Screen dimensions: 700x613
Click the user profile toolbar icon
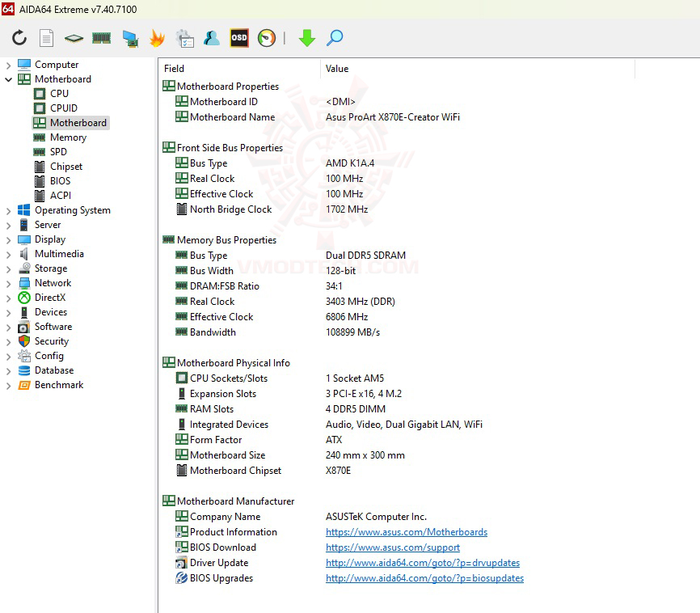pyautogui.click(x=212, y=38)
